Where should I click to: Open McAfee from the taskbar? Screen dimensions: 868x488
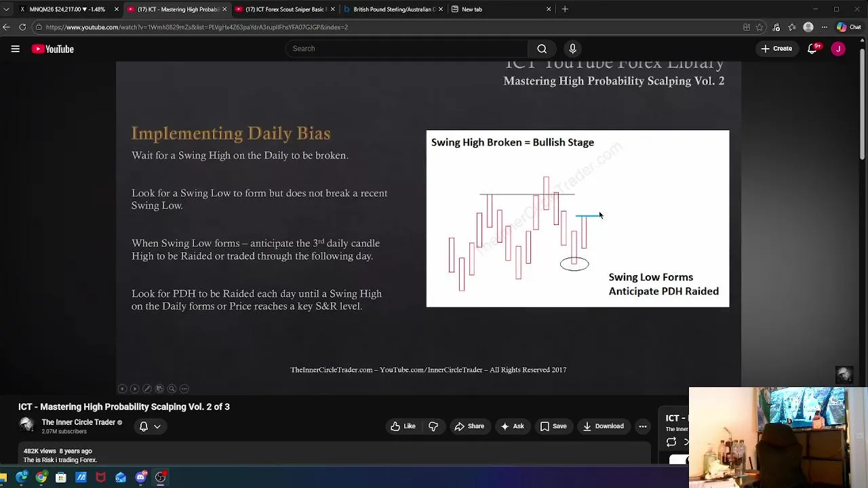pyautogui.click(x=100, y=478)
